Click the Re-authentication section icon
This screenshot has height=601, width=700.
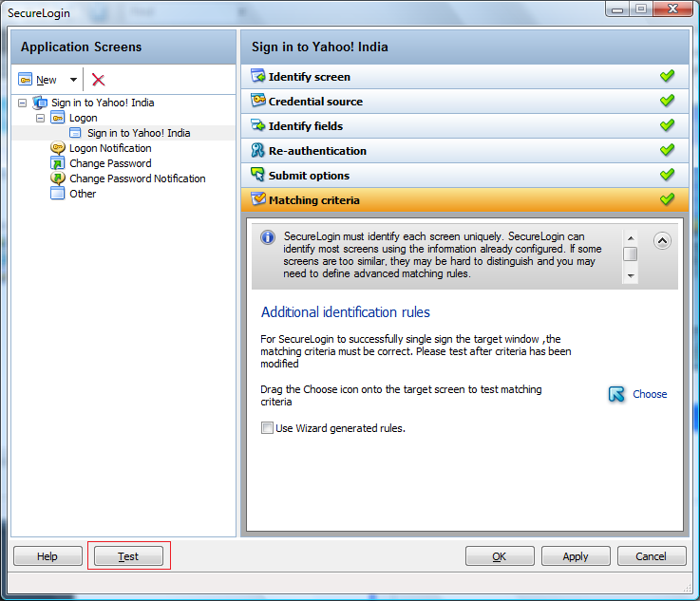click(x=257, y=151)
